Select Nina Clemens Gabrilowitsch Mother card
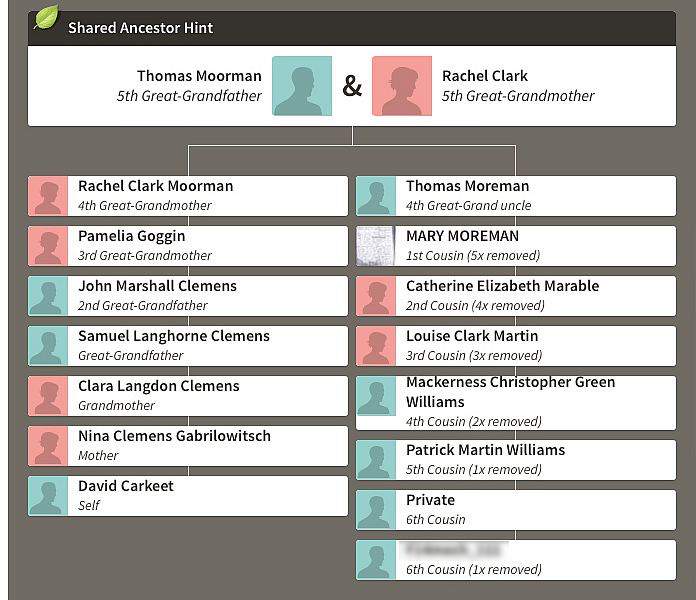The height and width of the screenshot is (600, 696). [188, 446]
